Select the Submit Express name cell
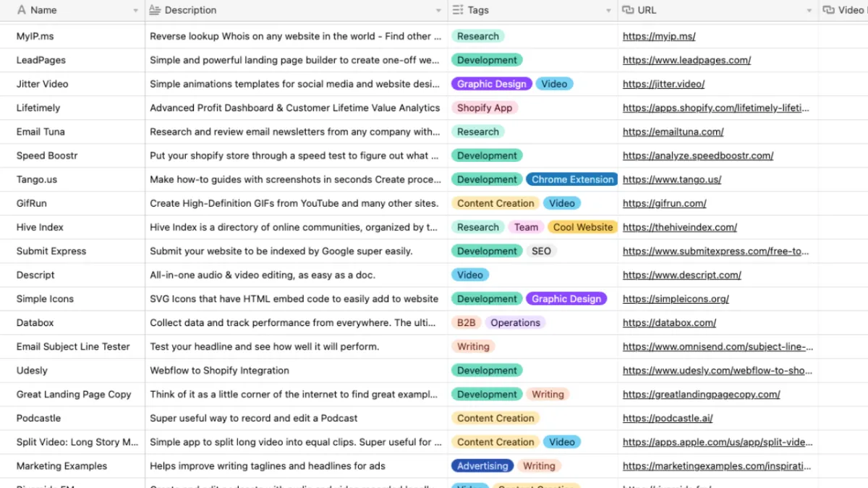Screen dimensions: 868x488 (x=72, y=251)
